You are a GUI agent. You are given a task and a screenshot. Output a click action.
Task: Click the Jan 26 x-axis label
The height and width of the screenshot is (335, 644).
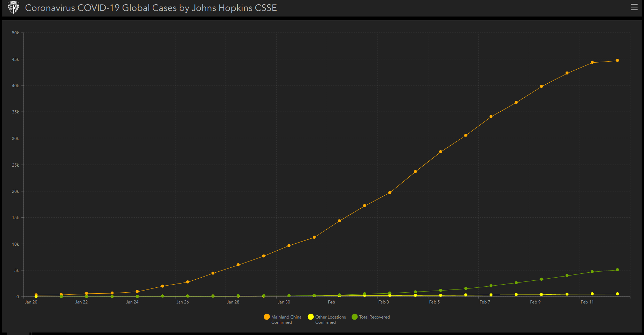click(182, 302)
